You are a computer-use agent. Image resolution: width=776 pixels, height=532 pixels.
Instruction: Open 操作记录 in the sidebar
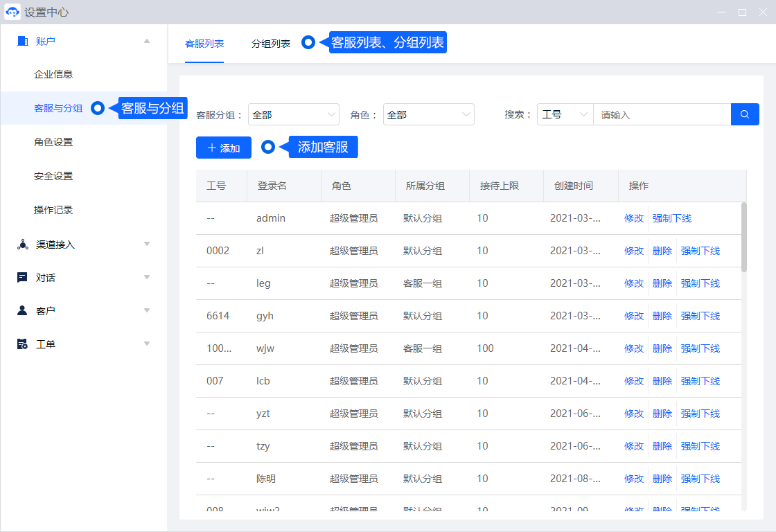[53, 210]
